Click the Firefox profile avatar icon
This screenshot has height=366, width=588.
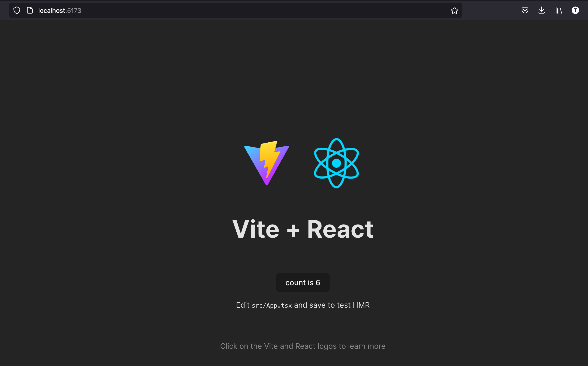[575, 11]
